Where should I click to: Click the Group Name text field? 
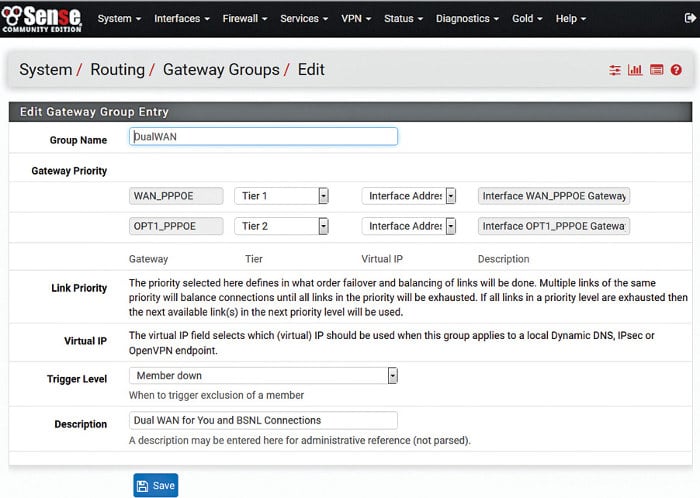point(263,137)
